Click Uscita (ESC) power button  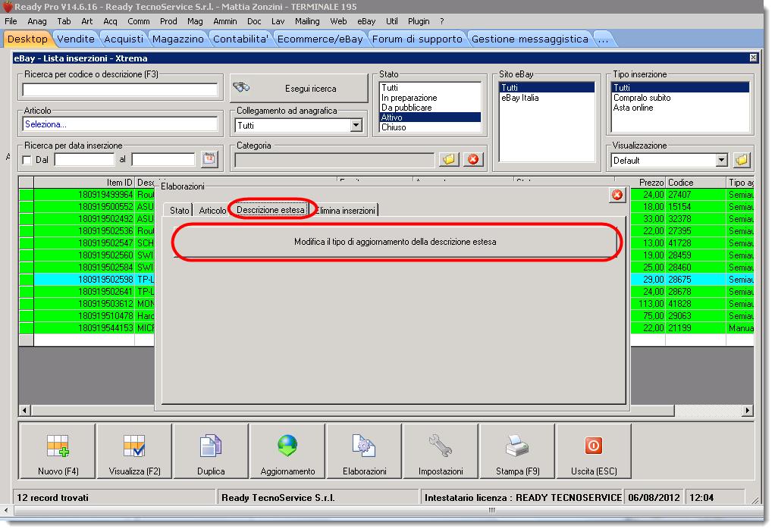594,451
